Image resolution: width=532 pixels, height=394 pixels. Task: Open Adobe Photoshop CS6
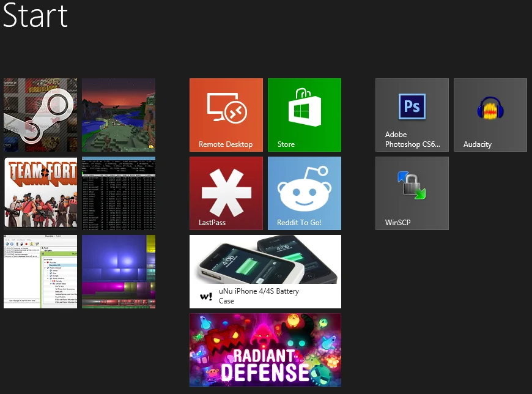click(412, 115)
